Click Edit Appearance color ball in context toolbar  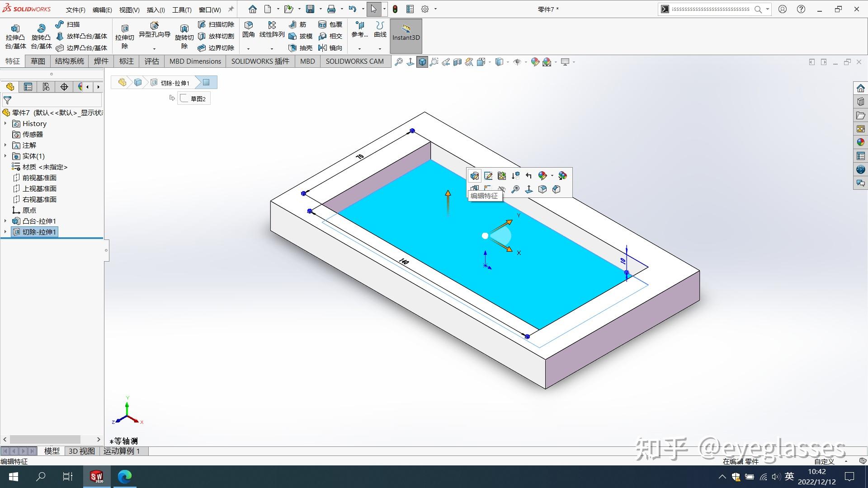pyautogui.click(x=542, y=176)
